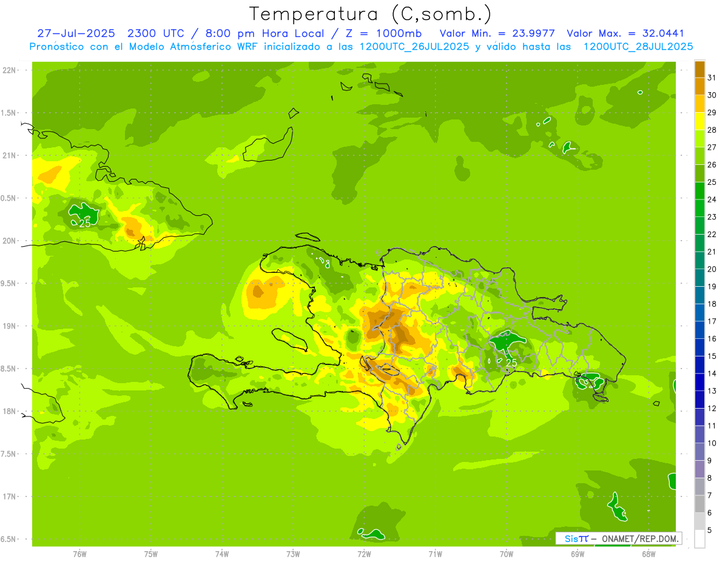Image resolution: width=728 pixels, height=562 pixels.
Task: Click the '70W' longitude axis label
Action: tap(506, 554)
